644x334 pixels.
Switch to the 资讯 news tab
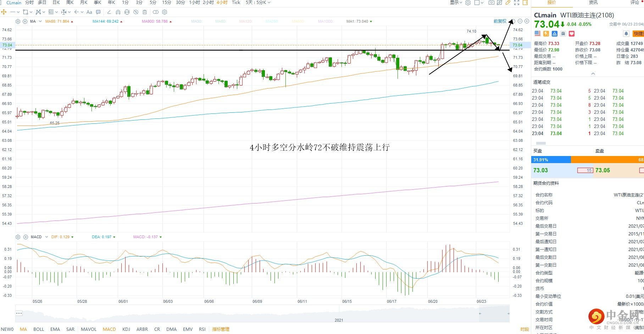pyautogui.click(x=593, y=2)
